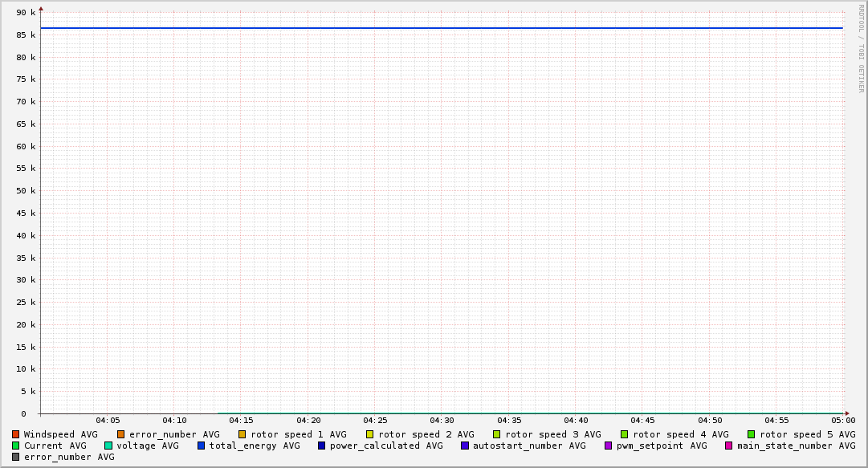Click the 05:00 time label on x-axis
This screenshot has width=868, height=468.
coord(843,421)
